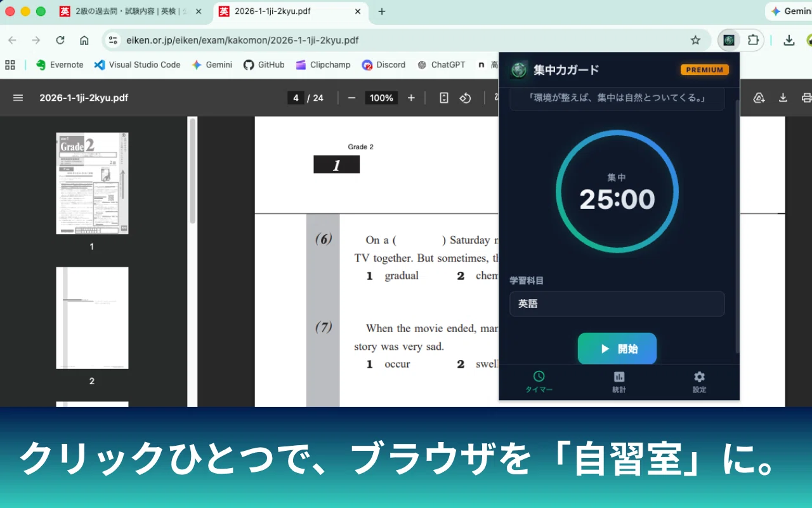Reload the current page
The height and width of the screenshot is (508, 812).
60,40
